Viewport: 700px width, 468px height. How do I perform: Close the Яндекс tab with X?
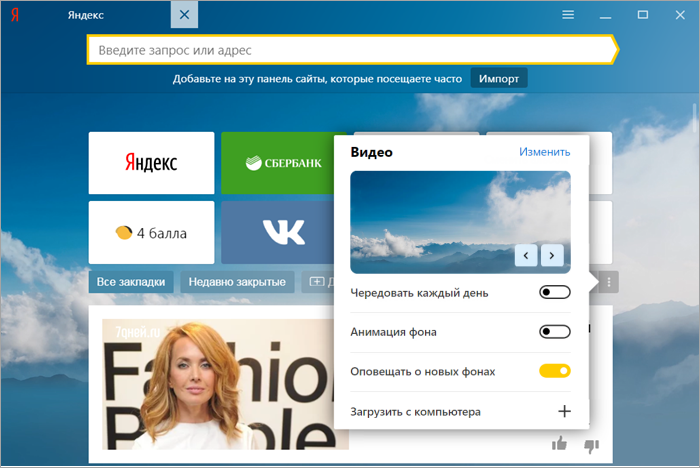point(184,15)
